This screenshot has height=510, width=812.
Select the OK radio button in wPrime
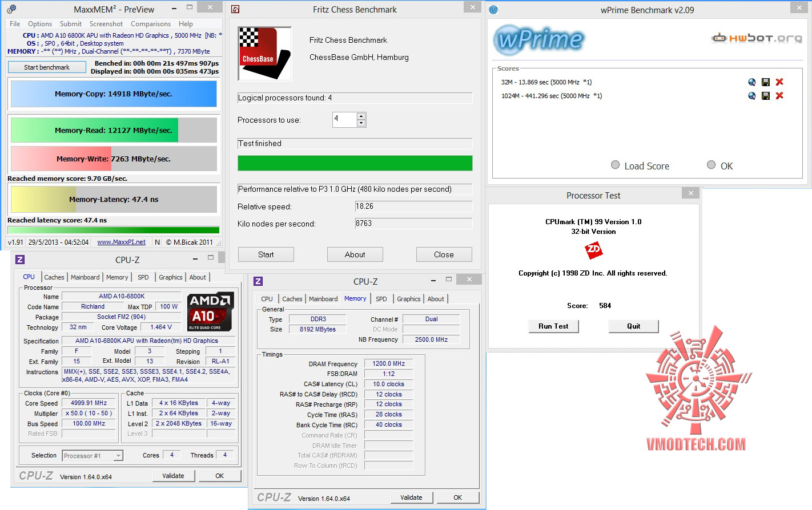[x=711, y=165]
